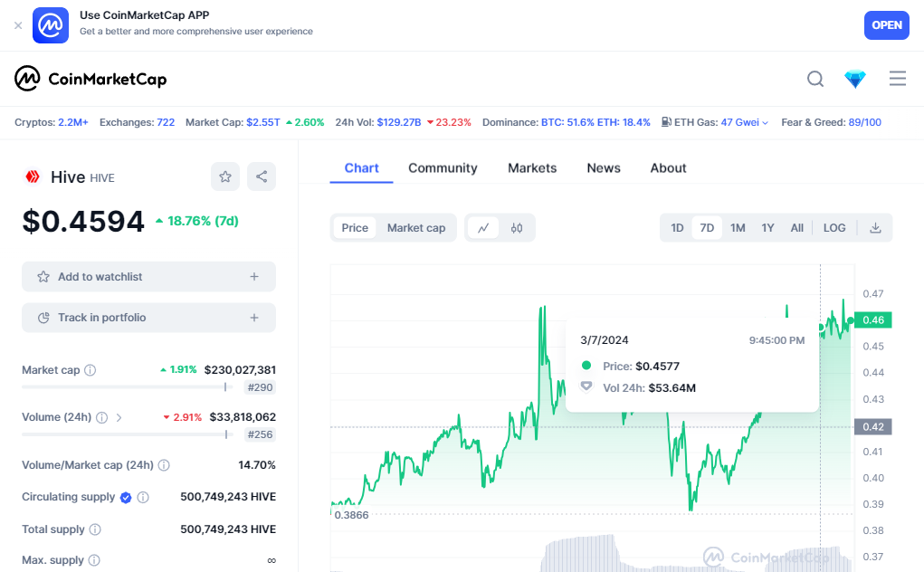Click the Track in portfolio button
924x572 pixels.
[148, 318]
